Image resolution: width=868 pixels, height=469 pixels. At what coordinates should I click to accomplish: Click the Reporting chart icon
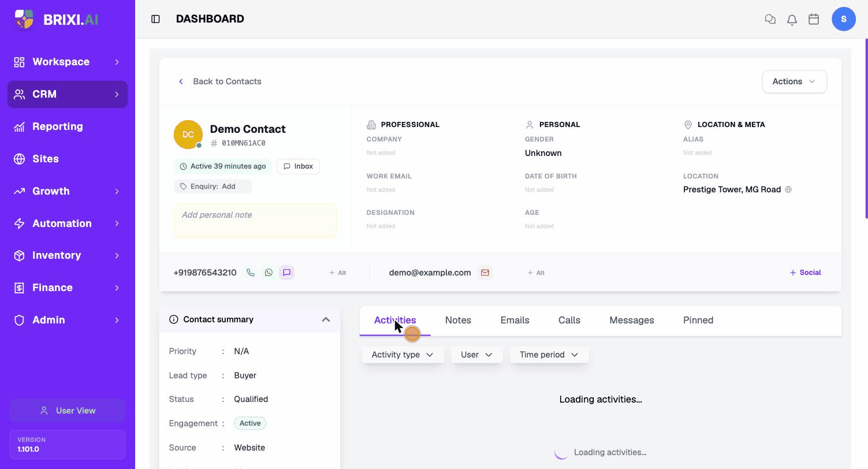19,126
